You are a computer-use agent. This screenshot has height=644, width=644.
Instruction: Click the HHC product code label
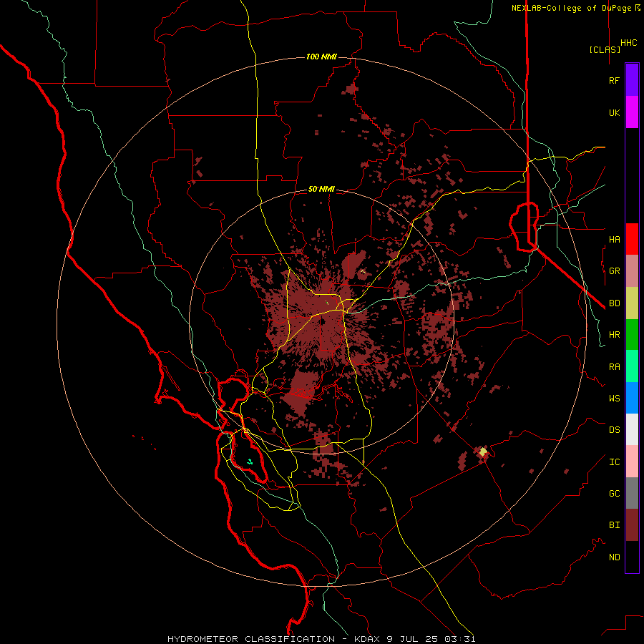point(628,43)
